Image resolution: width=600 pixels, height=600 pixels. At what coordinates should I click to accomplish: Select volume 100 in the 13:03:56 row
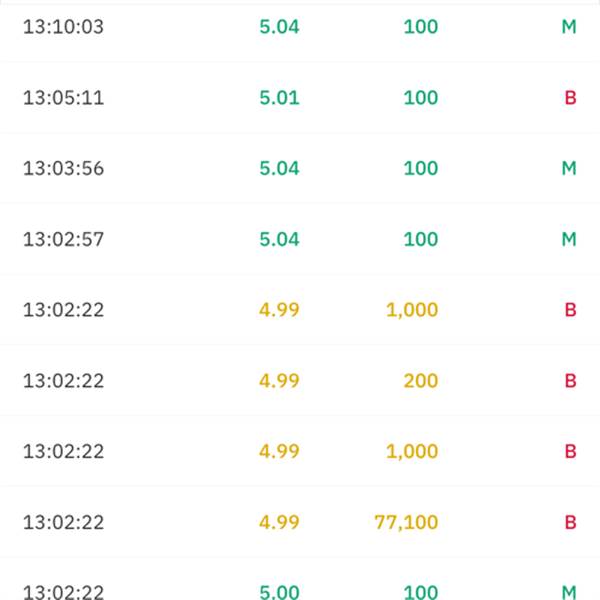421,168
